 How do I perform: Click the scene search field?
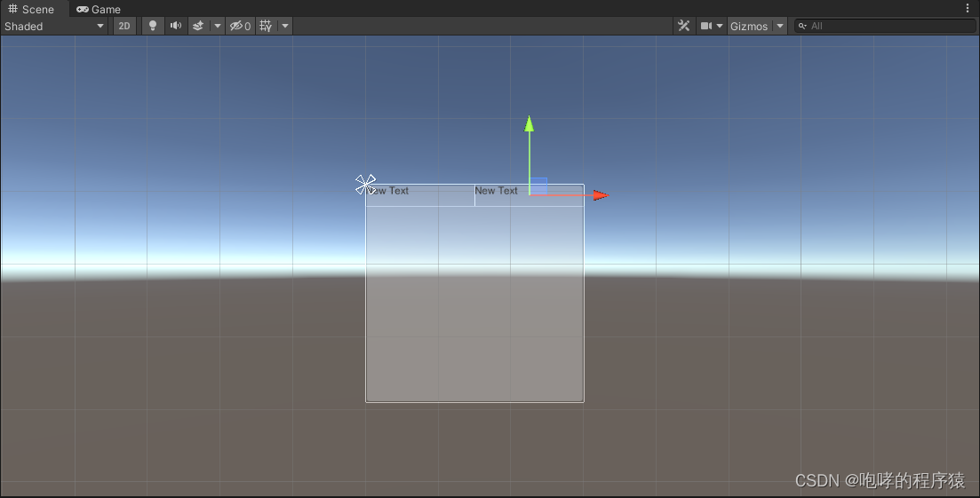(884, 26)
